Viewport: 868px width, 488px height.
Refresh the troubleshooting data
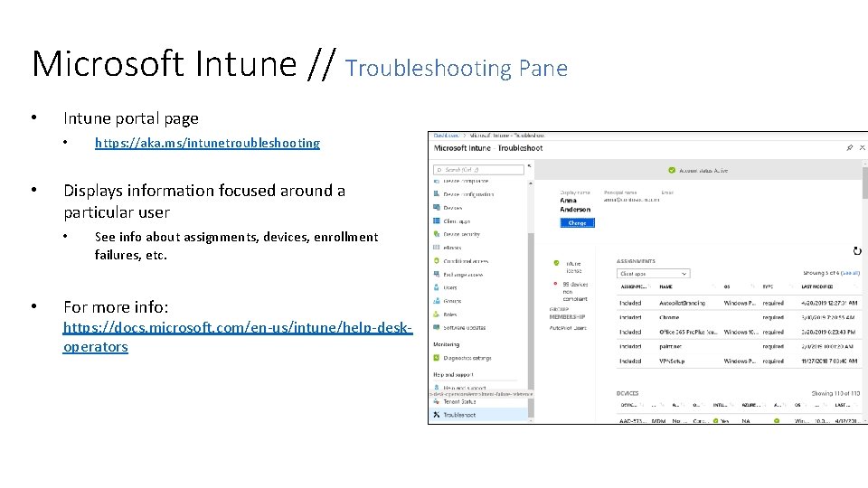tap(857, 251)
